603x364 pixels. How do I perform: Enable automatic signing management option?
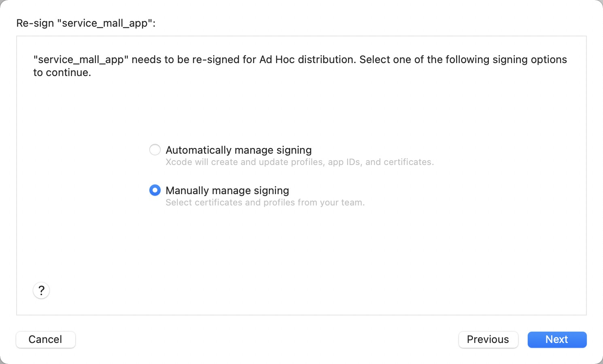(x=155, y=150)
